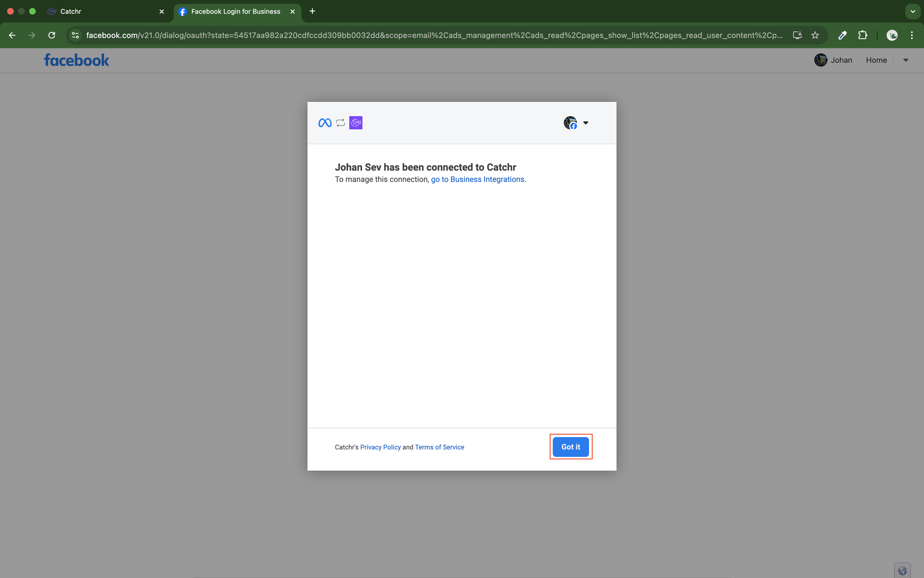Click the address bar URL

pos(434,35)
